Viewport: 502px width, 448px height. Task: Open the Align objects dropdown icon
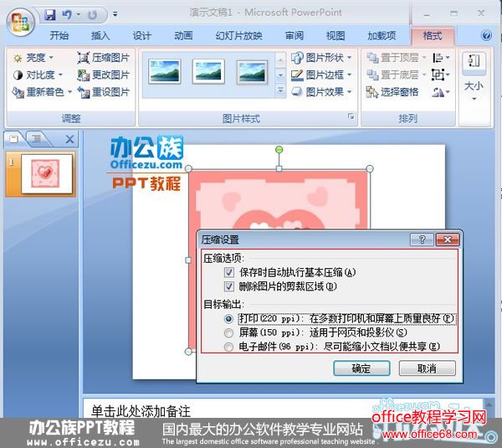click(441, 58)
